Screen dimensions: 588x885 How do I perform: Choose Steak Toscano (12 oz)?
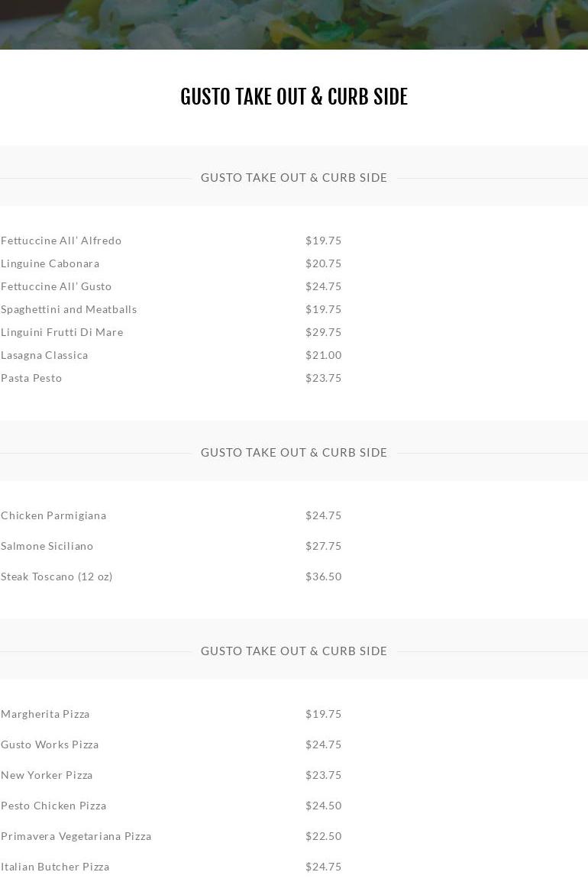[57, 577]
